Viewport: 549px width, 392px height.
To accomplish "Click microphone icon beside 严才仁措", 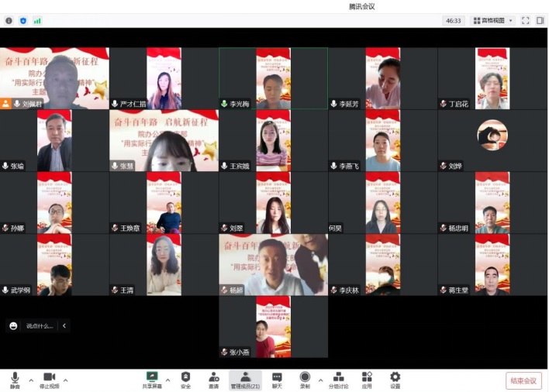I will 115,104.
